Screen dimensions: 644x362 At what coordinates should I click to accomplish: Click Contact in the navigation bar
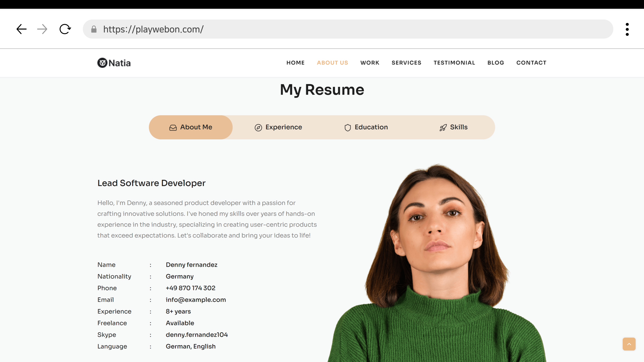pos(531,63)
